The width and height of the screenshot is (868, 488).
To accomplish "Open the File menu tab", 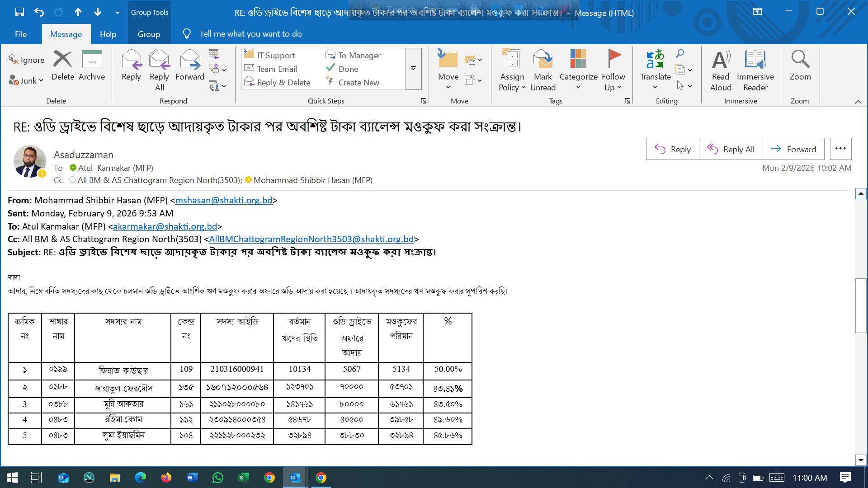I will (21, 34).
